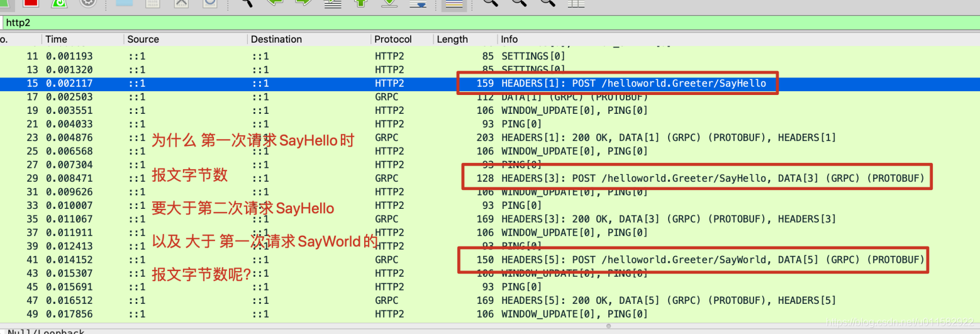The image size is (980, 334).
Task: Select packet 39 at time 0.012413
Action: 490,246
